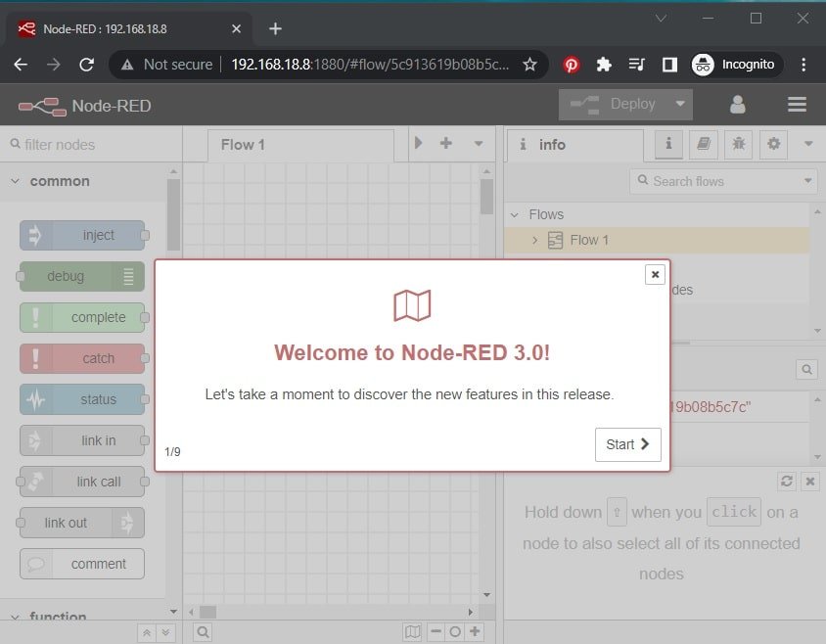Zoom out the workspace with minus button
The height and width of the screenshot is (644, 826).
point(436,631)
